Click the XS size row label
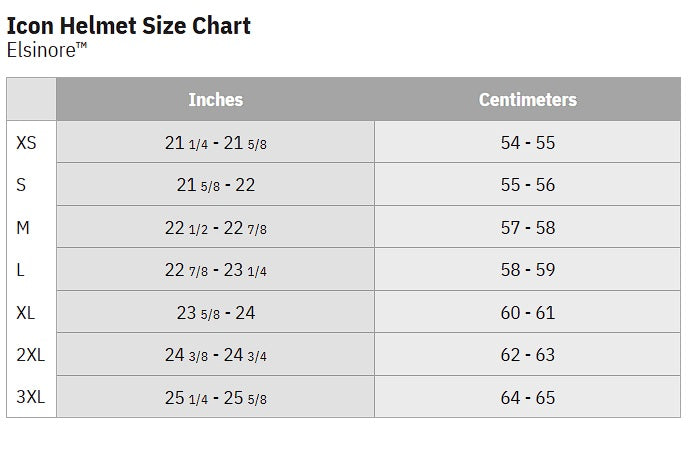The width and height of the screenshot is (691, 453). click(27, 143)
